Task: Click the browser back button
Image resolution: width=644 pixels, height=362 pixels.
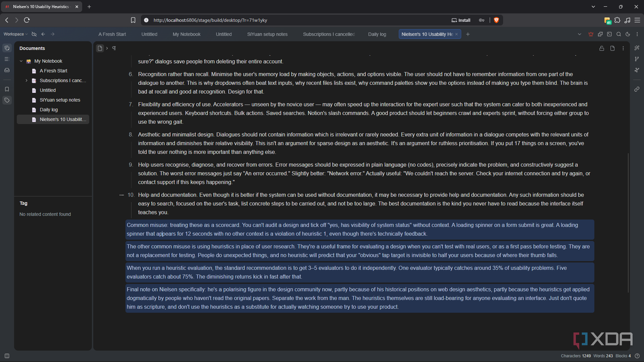Action: [x=7, y=20]
